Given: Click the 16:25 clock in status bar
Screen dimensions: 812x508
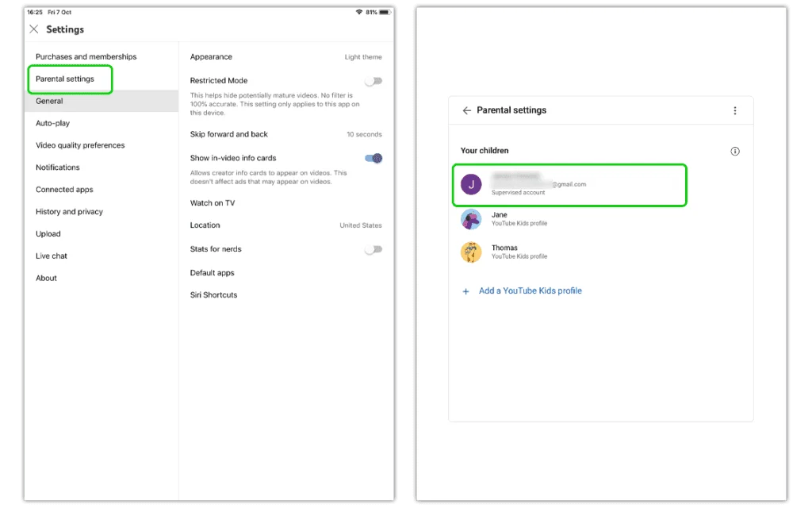Looking at the screenshot, I should 35,12.
